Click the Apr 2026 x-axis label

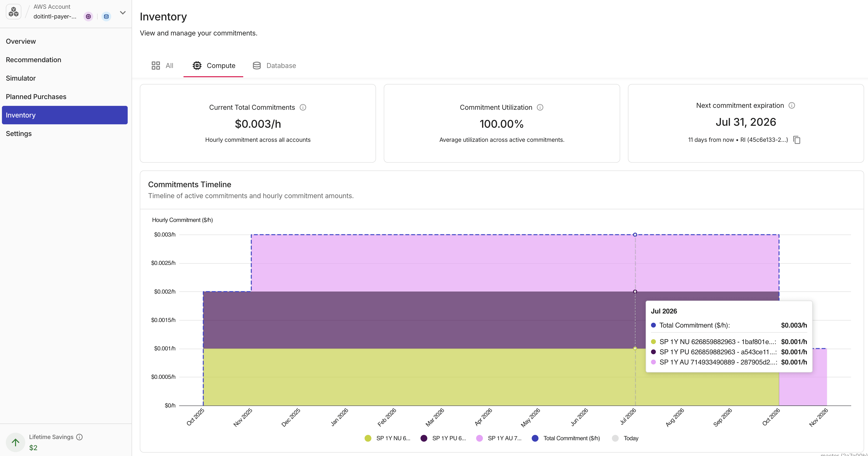click(x=484, y=417)
